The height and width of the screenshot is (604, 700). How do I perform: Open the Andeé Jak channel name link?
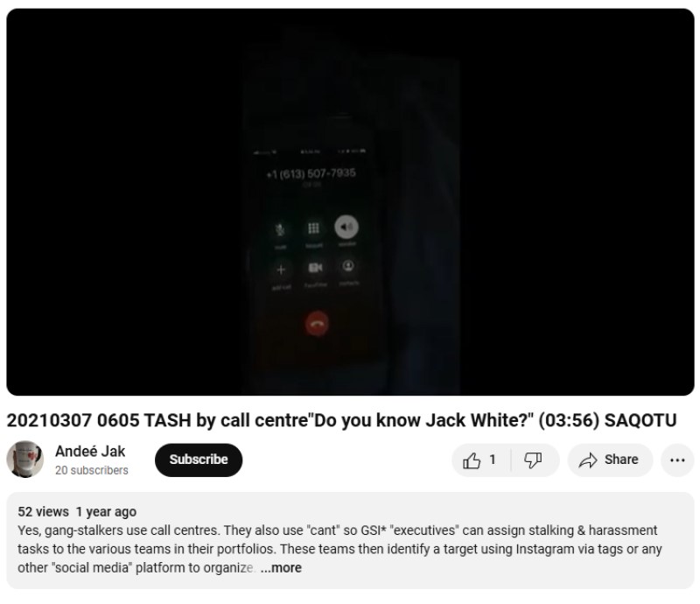pos(90,451)
